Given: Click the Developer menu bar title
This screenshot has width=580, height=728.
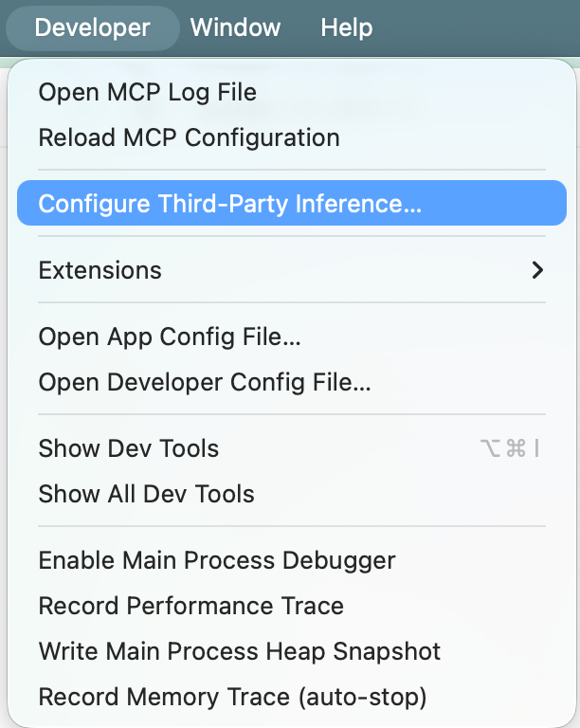Looking at the screenshot, I should (92, 27).
